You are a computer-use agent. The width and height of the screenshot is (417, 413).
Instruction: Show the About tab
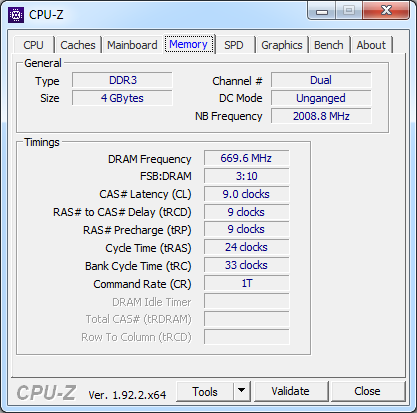pos(371,45)
